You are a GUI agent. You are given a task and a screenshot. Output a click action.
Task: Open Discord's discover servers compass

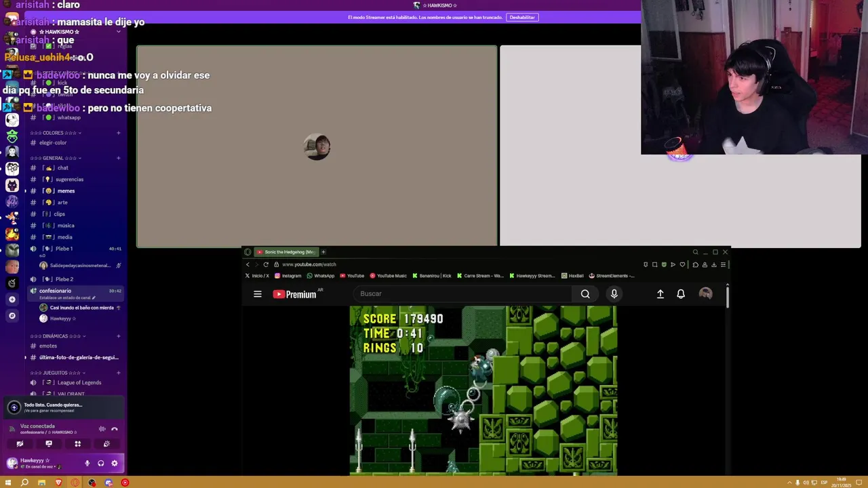click(12, 316)
